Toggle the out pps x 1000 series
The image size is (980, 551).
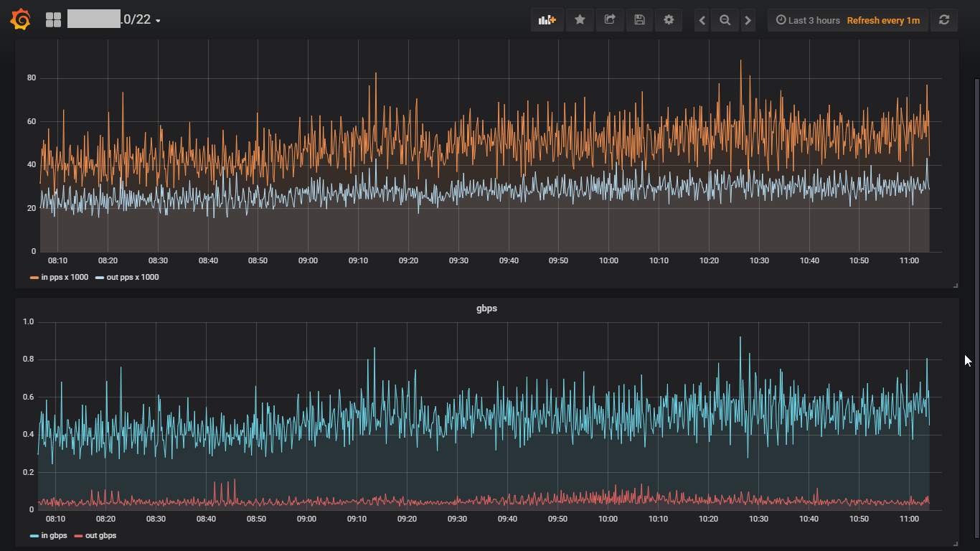132,277
